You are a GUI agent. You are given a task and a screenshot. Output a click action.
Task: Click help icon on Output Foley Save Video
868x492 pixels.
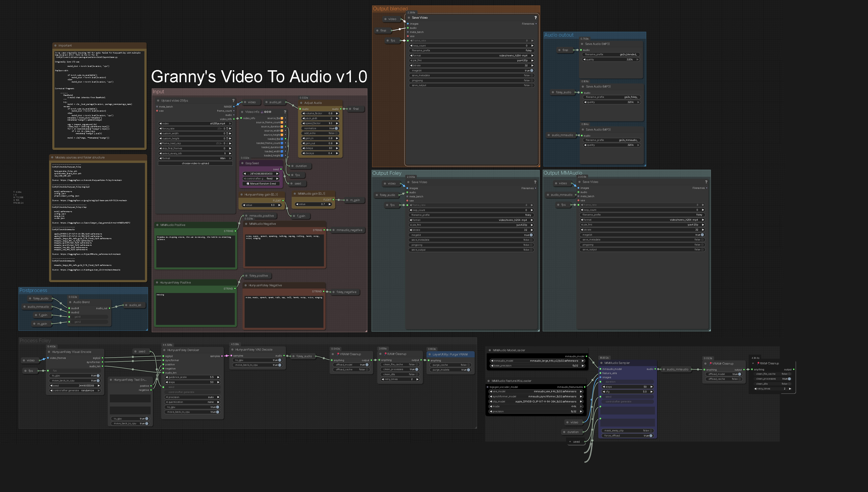pyautogui.click(x=535, y=182)
